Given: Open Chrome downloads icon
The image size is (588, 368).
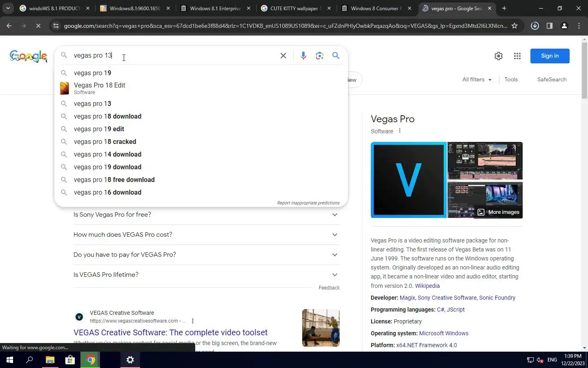Looking at the screenshot, I should coord(535,26).
